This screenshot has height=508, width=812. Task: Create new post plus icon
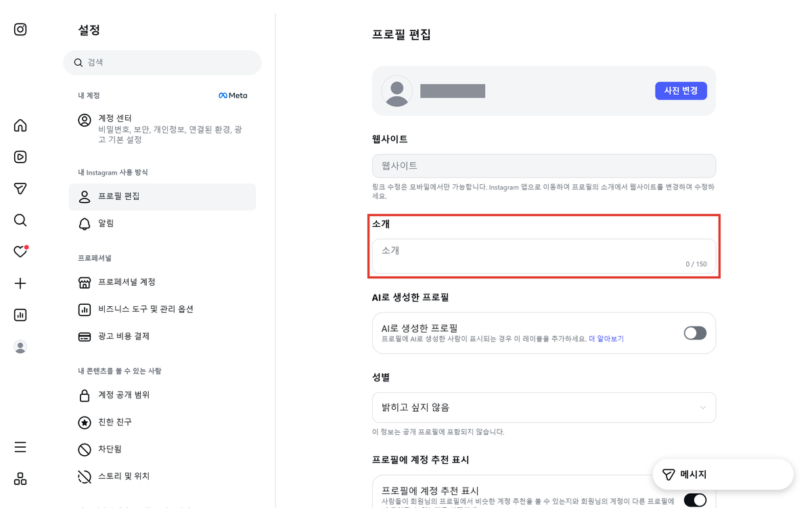pos(20,283)
